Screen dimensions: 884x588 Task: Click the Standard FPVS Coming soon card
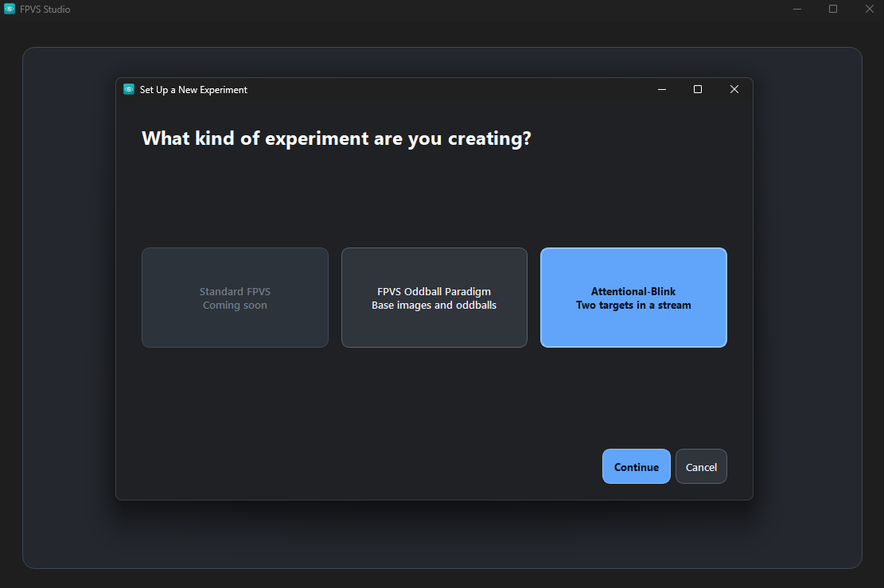pos(235,298)
